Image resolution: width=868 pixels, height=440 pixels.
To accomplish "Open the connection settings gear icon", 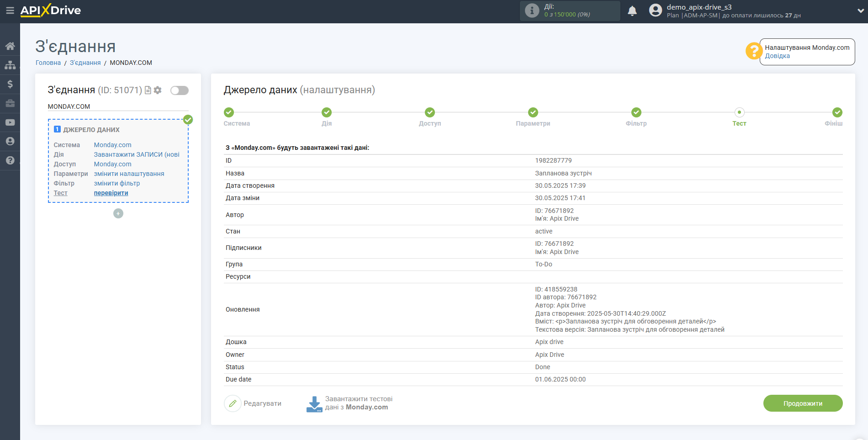I will (158, 90).
